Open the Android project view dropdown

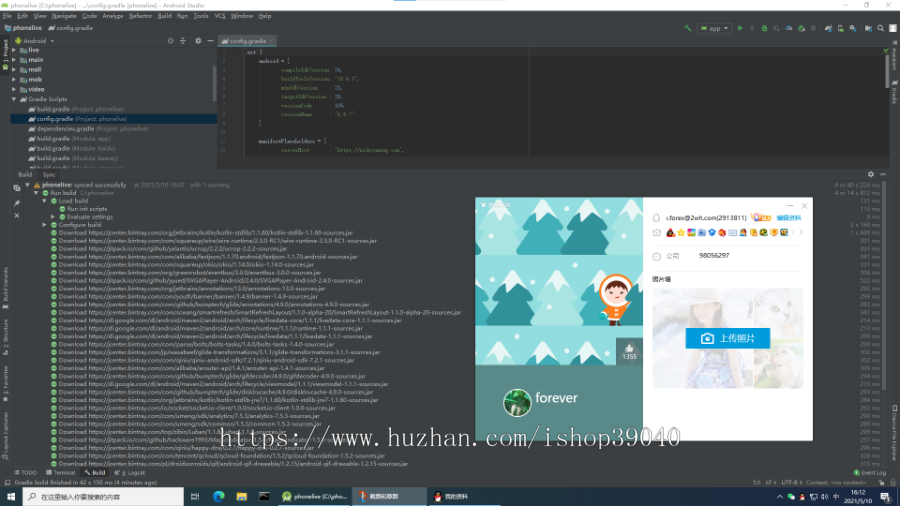tap(34, 41)
